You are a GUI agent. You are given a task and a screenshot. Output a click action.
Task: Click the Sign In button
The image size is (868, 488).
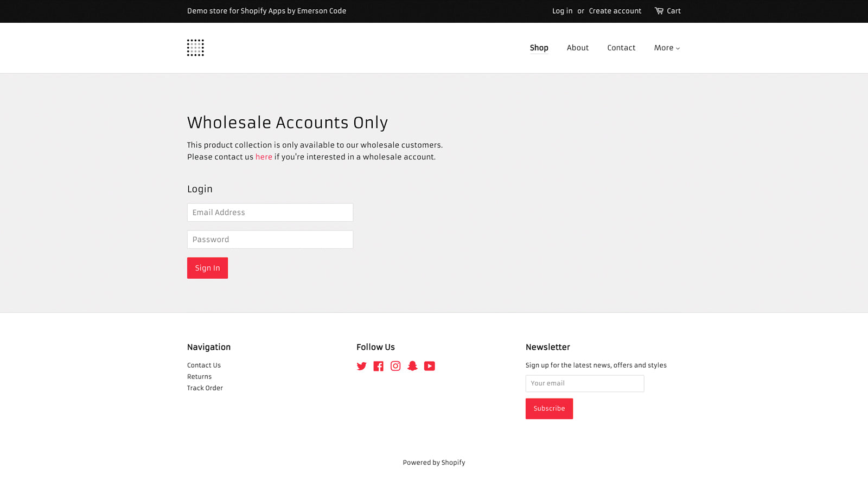[x=207, y=267]
